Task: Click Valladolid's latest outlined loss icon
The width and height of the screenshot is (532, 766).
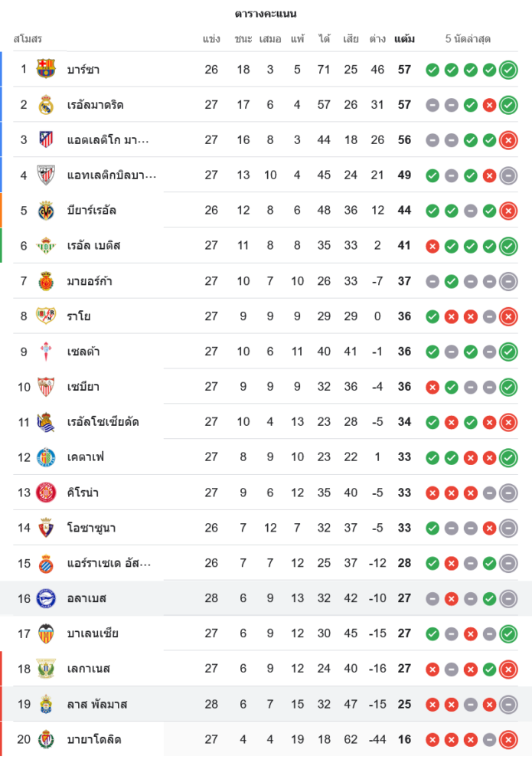Action: (508, 739)
